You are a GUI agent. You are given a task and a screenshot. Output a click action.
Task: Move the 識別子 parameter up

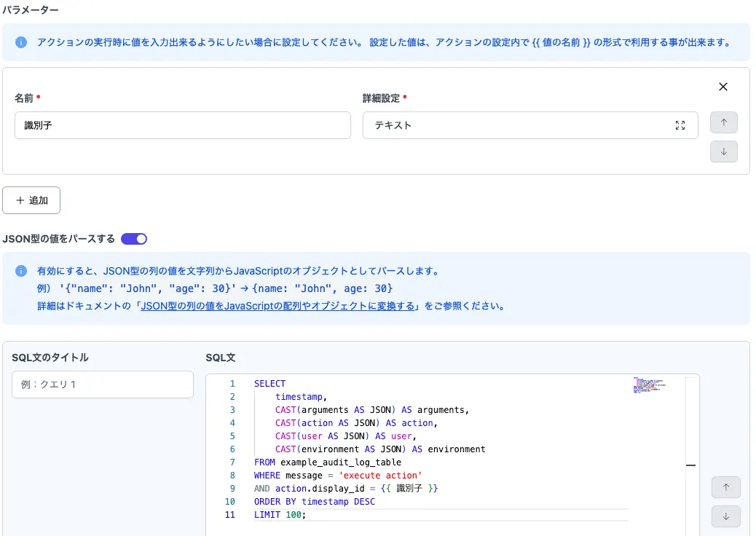[724, 122]
